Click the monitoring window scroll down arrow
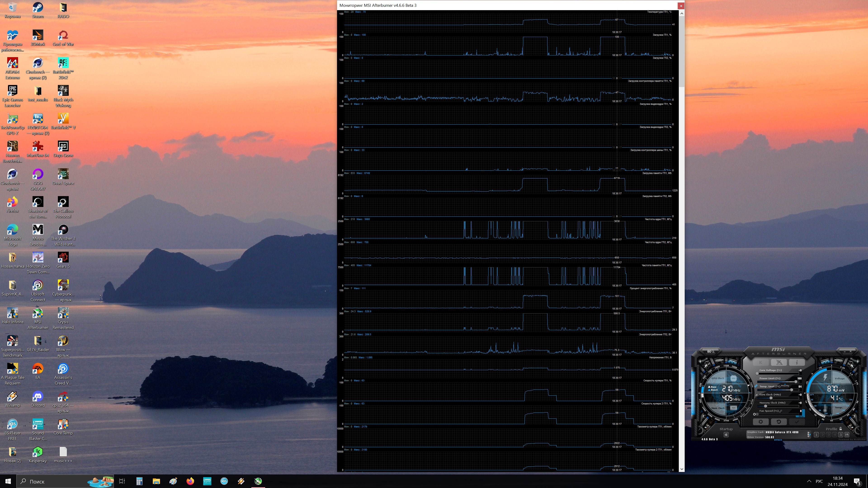 tap(682, 469)
